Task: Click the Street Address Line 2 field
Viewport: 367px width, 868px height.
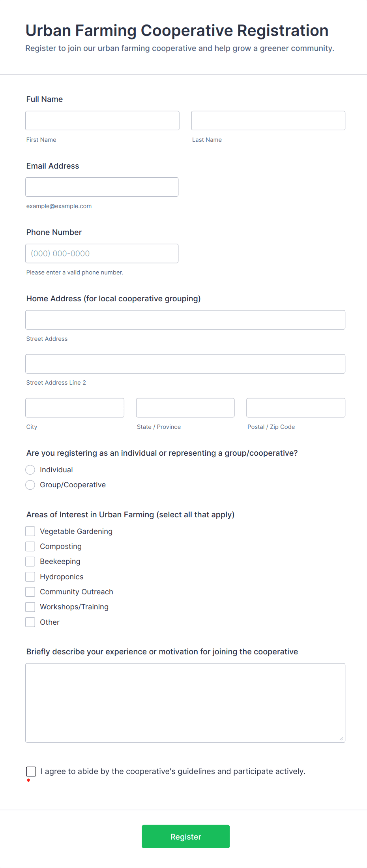Action: pos(185,364)
